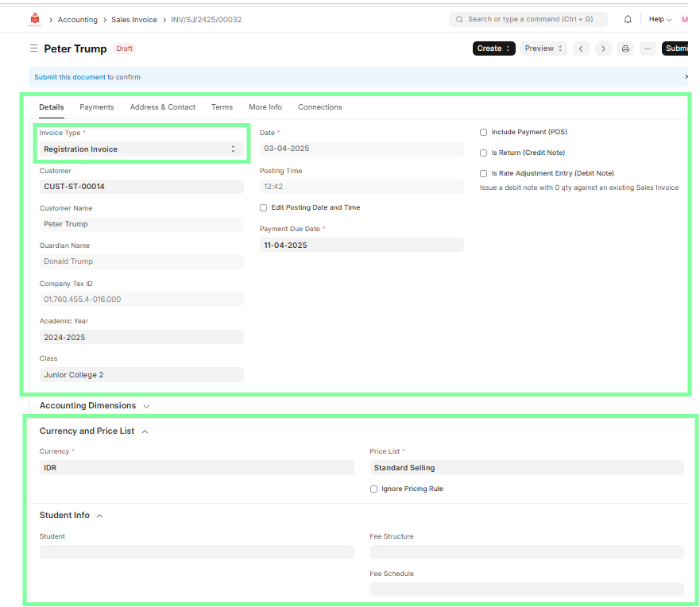Enable Include Payment (POS) checkbox
This screenshot has width=700, height=607.
click(x=483, y=133)
